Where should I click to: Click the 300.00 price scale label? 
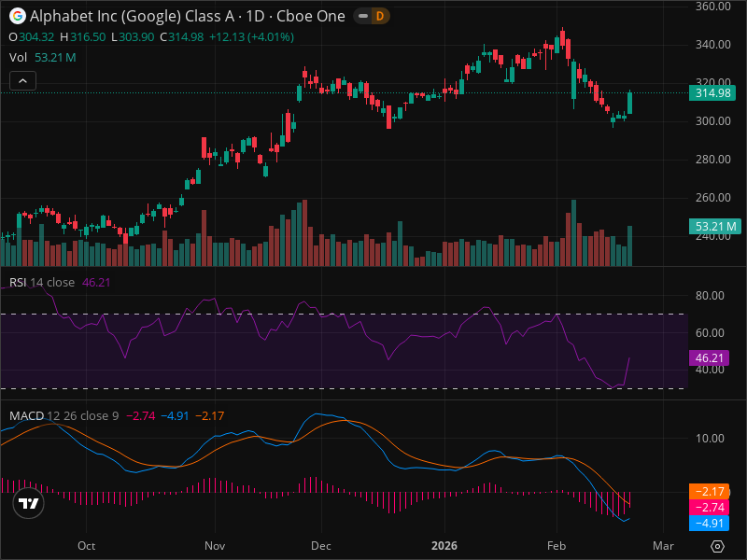713,121
